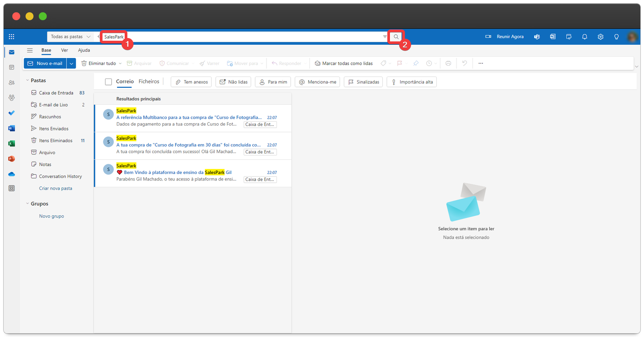The width and height of the screenshot is (644, 337).
Task: Open the notifications bell icon
Action: pyautogui.click(x=584, y=37)
